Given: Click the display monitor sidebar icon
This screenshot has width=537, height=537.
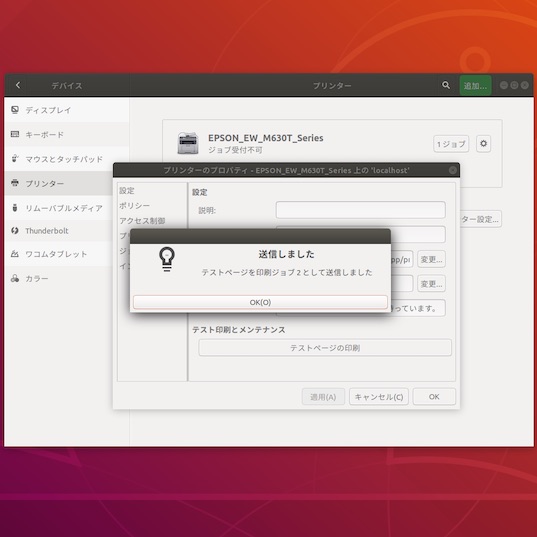Looking at the screenshot, I should pos(15,110).
